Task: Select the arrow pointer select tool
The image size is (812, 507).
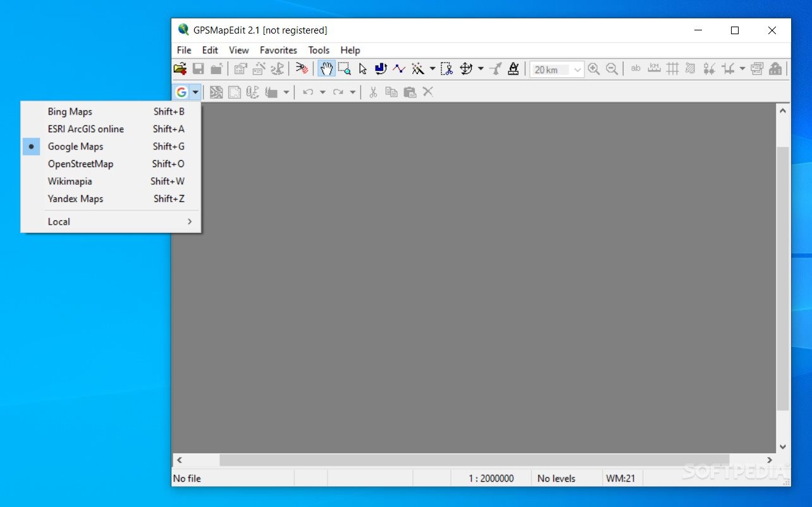Action: [362, 69]
